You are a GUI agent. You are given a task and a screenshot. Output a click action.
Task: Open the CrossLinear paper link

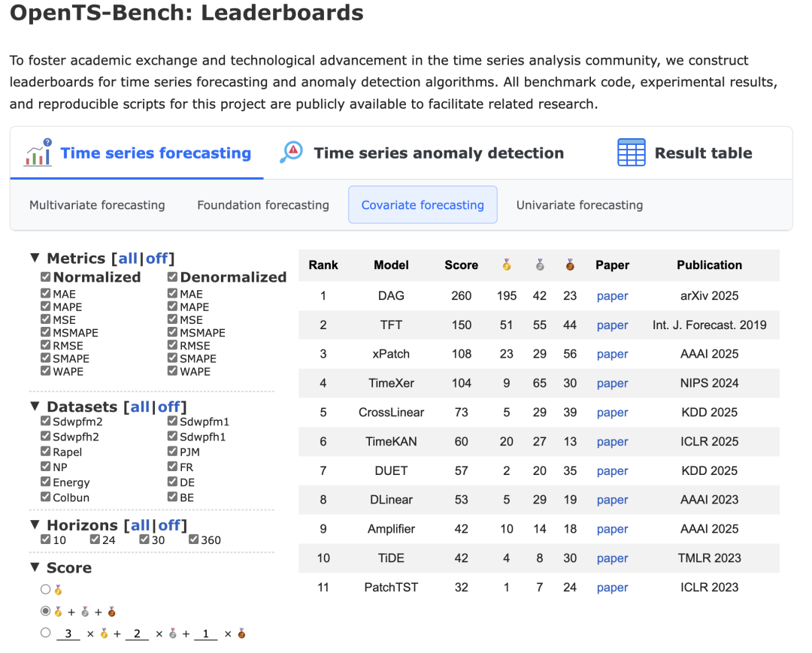coord(612,413)
